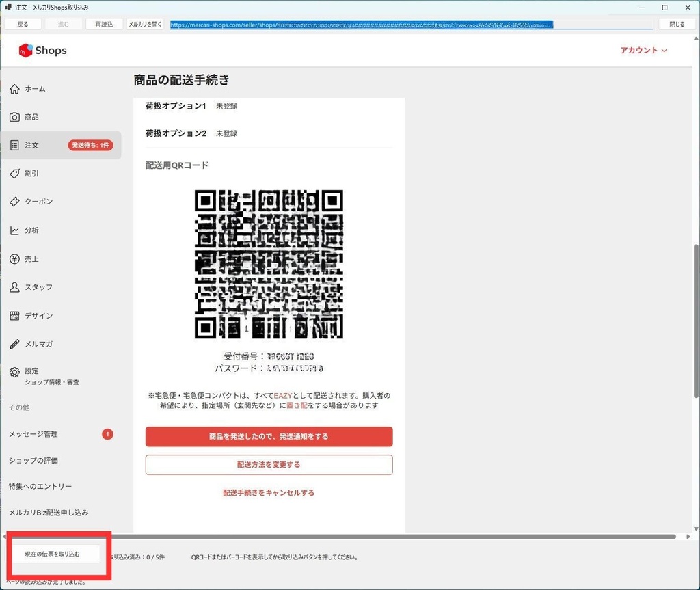Open 売上 menu item
Image resolution: width=700 pixels, height=590 pixels.
[x=61, y=259]
